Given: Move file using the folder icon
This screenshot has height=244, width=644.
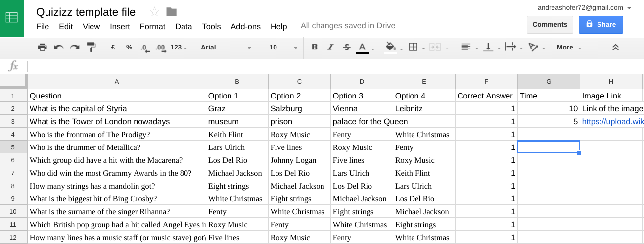Looking at the screenshot, I should click(x=172, y=12).
